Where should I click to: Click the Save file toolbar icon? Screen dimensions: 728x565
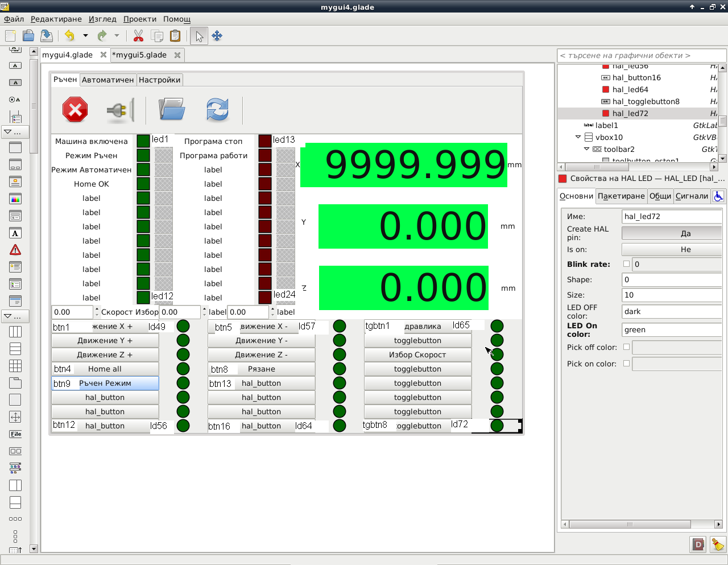tap(47, 36)
